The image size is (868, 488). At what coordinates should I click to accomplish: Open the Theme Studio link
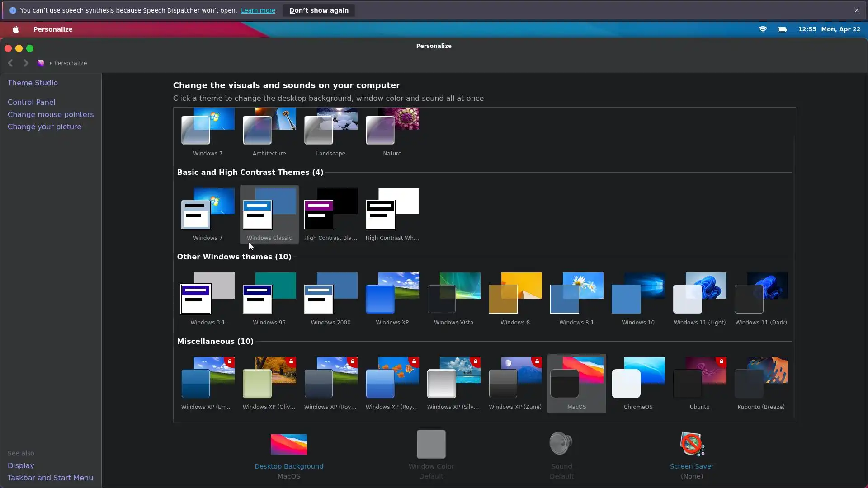click(x=33, y=83)
